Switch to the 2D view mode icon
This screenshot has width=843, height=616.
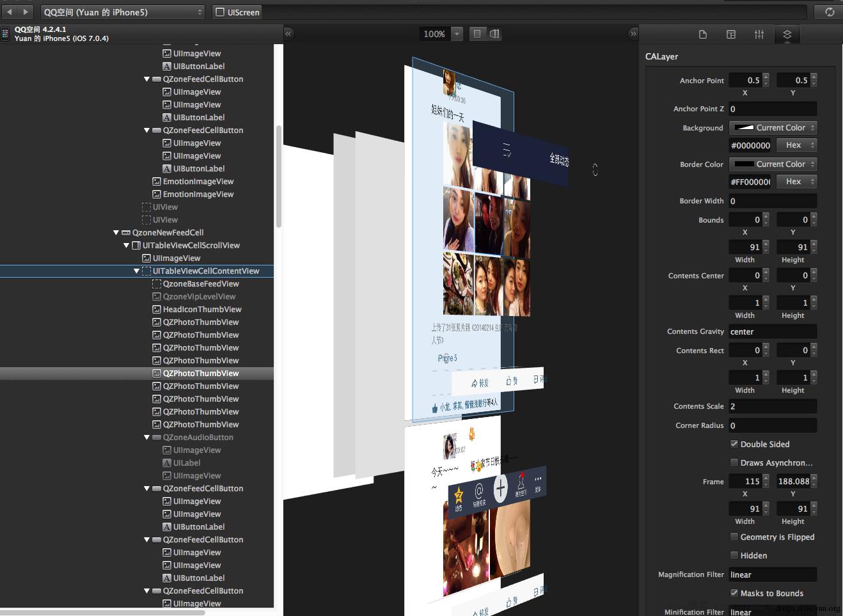(x=477, y=34)
